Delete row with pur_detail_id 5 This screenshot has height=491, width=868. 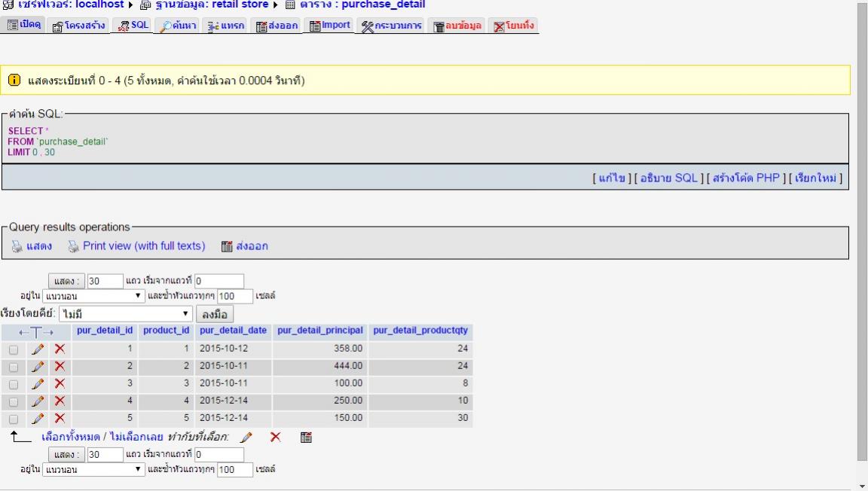pyautogui.click(x=60, y=419)
